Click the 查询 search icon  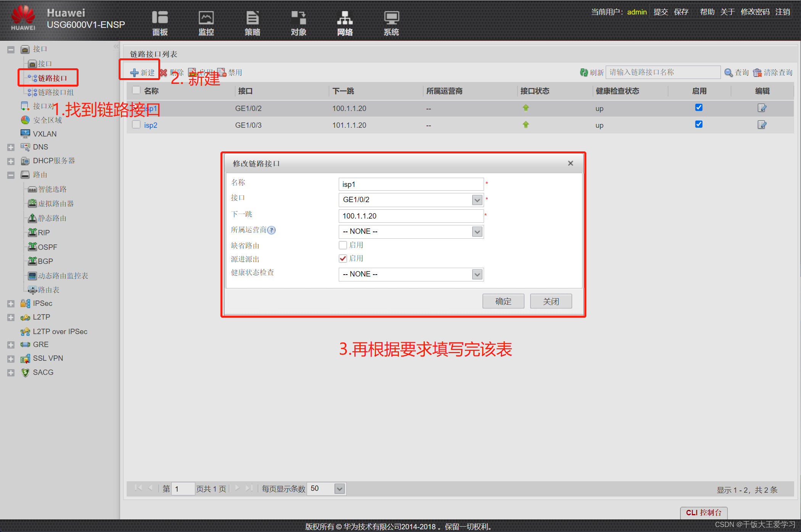tap(729, 72)
